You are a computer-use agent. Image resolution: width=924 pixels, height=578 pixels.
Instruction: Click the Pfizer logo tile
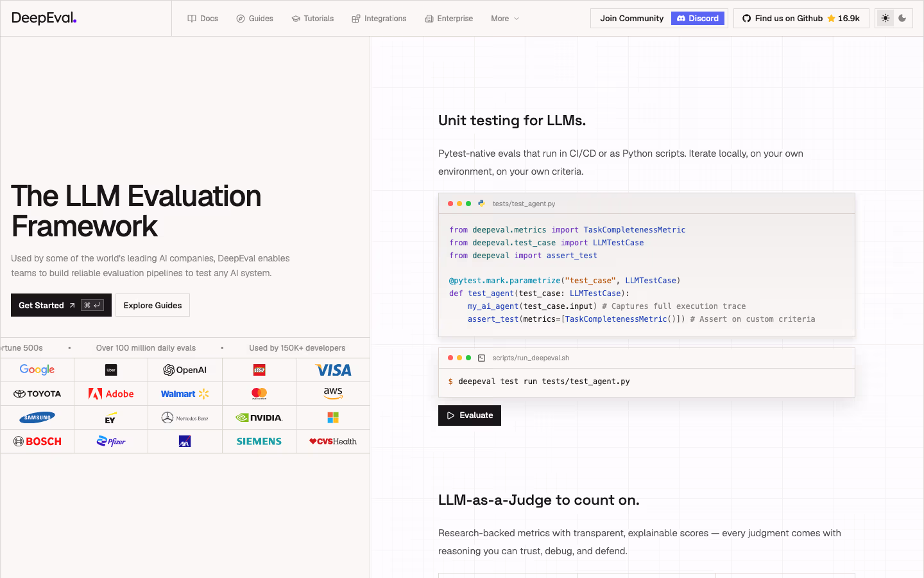[x=111, y=441]
